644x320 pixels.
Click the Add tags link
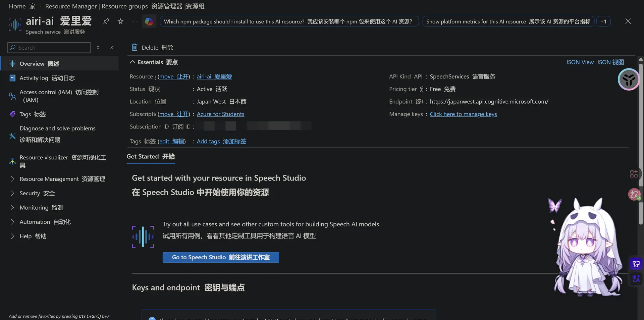(221, 141)
